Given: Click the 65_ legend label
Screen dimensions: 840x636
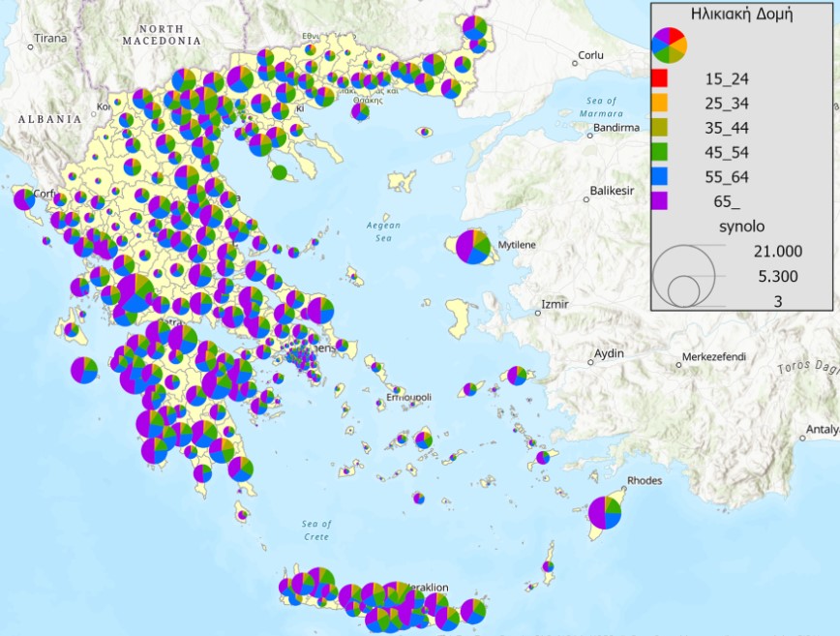Looking at the screenshot, I should (x=727, y=201).
